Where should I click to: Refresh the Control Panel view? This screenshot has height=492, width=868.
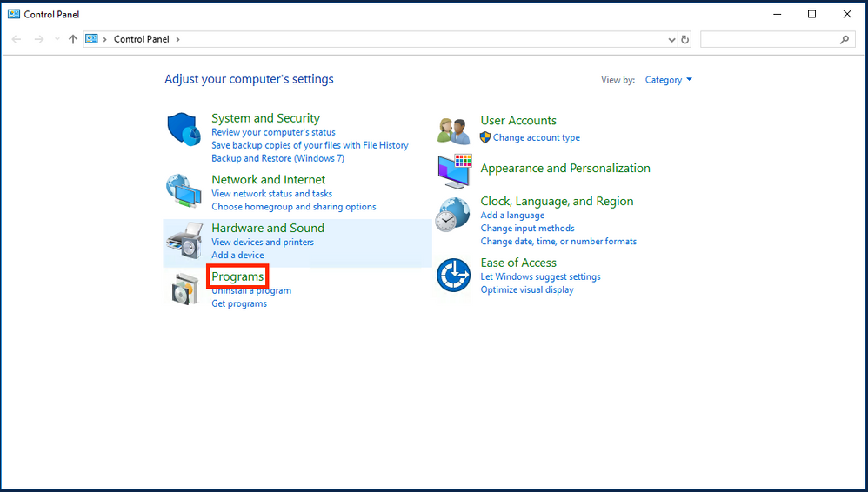pos(684,39)
